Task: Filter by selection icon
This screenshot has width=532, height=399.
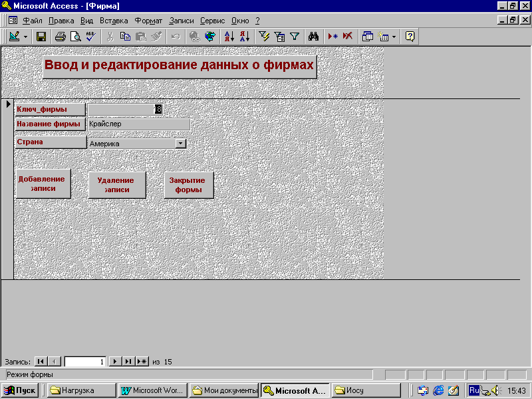Action: tap(264, 37)
